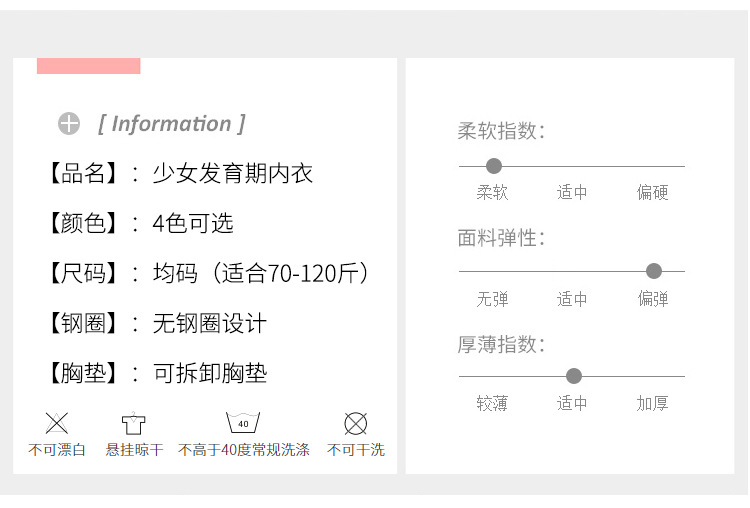Image resolution: width=750 pixels, height=508 pixels.
Task: Select 无弹 on the elasticity scale
Action: [x=492, y=299]
